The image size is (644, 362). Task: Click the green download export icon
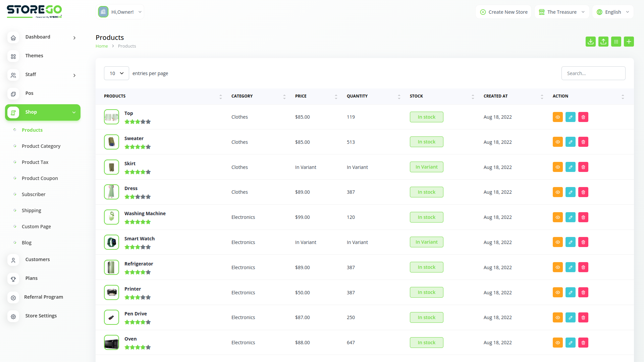pyautogui.click(x=591, y=42)
